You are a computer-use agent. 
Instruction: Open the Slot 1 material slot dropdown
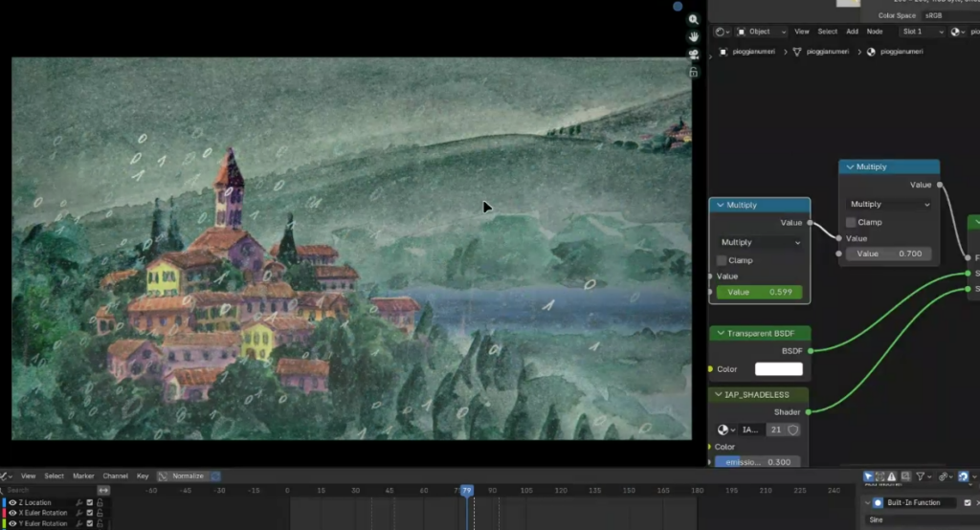click(923, 32)
